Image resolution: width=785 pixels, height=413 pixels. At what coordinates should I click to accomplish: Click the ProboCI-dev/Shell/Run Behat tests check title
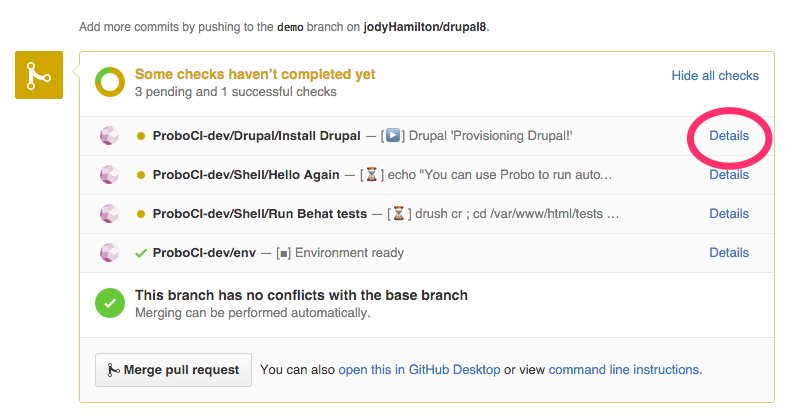click(x=260, y=214)
